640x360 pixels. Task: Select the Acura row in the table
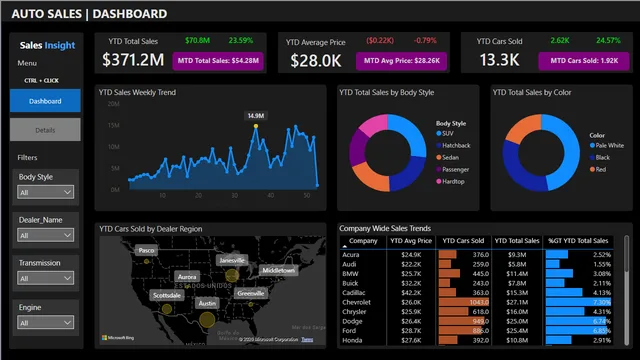tap(476, 255)
